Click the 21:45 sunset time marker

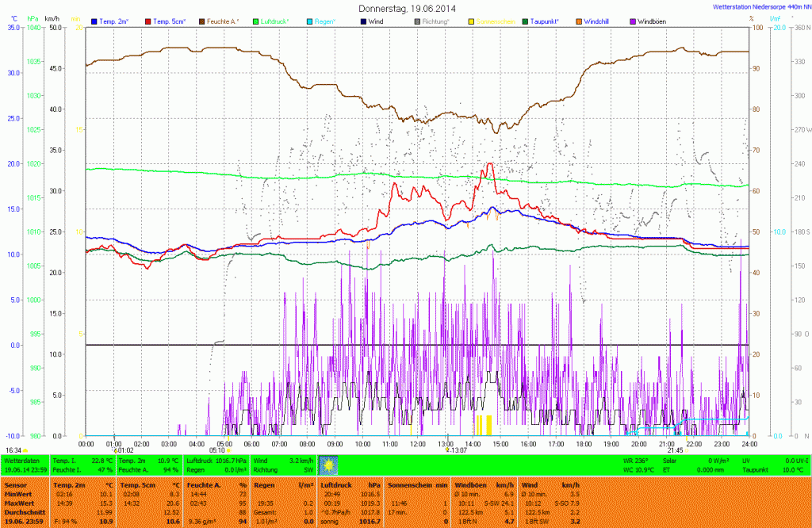tap(675, 450)
